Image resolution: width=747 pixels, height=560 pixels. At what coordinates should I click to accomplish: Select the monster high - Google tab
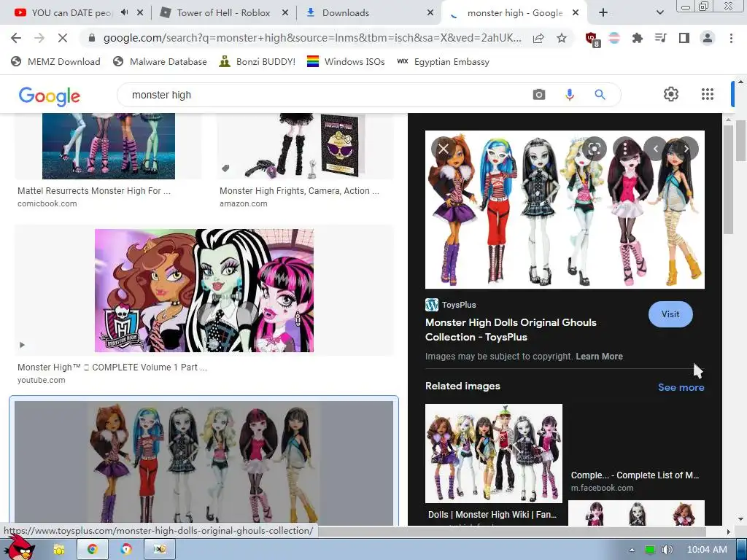(514, 13)
